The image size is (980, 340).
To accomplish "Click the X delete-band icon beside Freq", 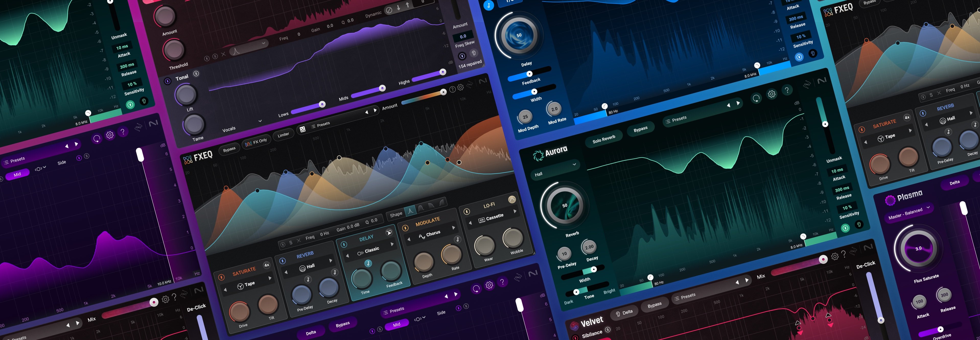I will [x=299, y=240].
